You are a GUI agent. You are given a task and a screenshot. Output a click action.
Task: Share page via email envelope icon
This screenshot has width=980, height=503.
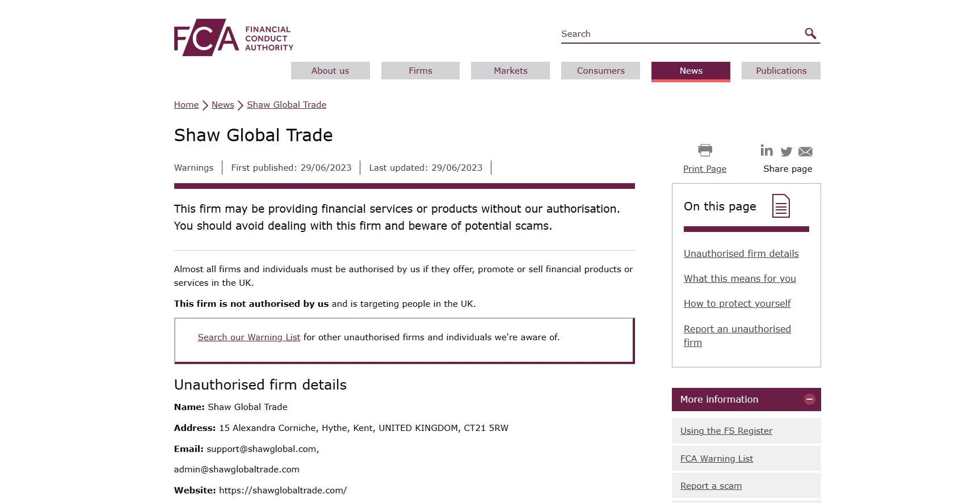click(805, 151)
